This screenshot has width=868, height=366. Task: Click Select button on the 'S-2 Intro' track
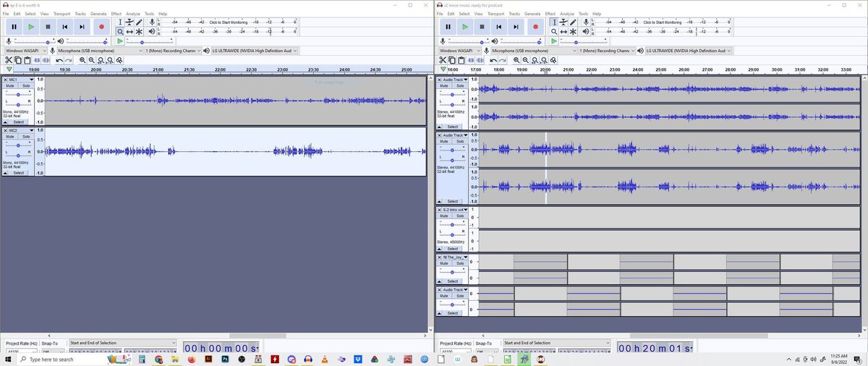pyautogui.click(x=453, y=248)
